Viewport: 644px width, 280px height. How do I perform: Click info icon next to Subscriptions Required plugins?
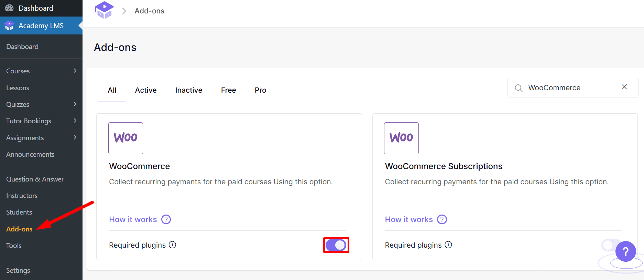(x=448, y=245)
